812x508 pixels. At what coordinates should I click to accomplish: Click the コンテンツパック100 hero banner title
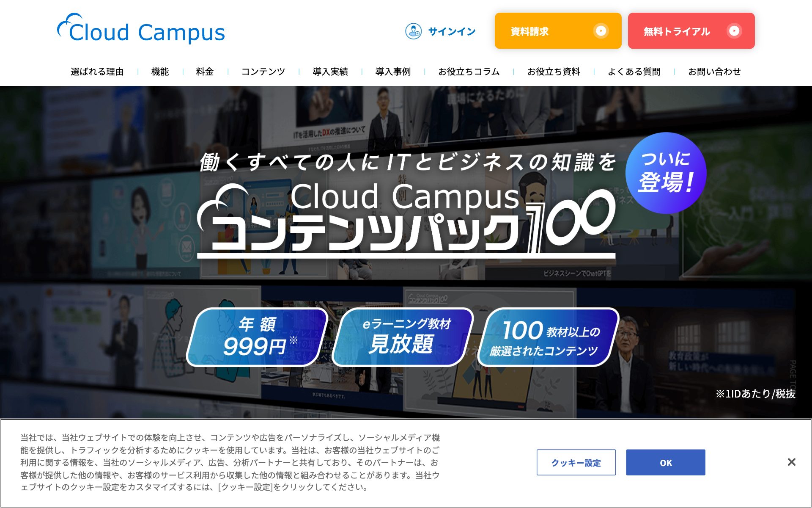(406, 220)
